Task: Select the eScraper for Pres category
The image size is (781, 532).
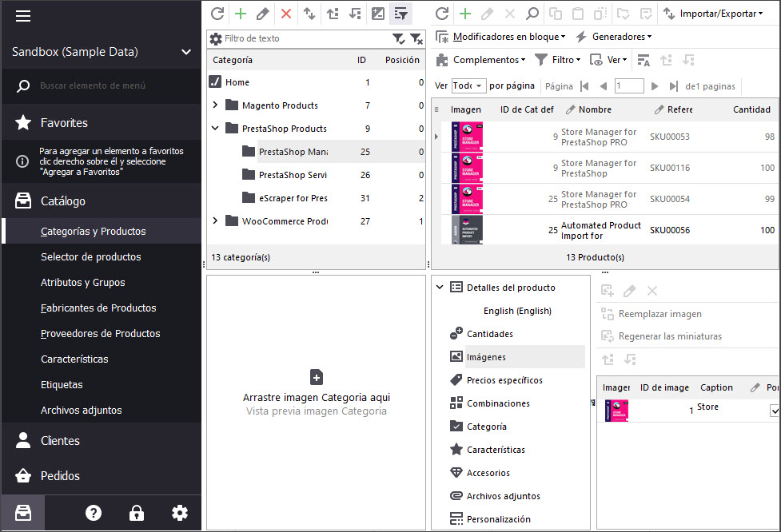Action: tap(293, 198)
